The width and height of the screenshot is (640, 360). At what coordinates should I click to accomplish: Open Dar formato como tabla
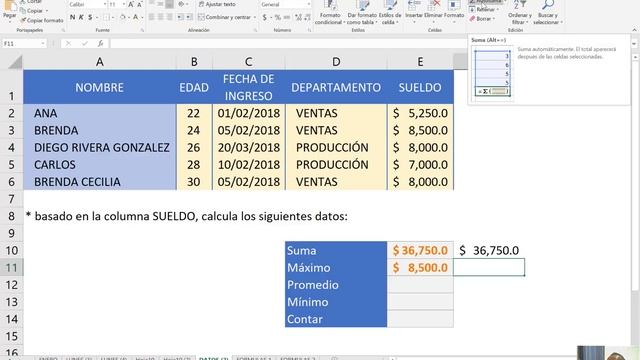coord(362,13)
